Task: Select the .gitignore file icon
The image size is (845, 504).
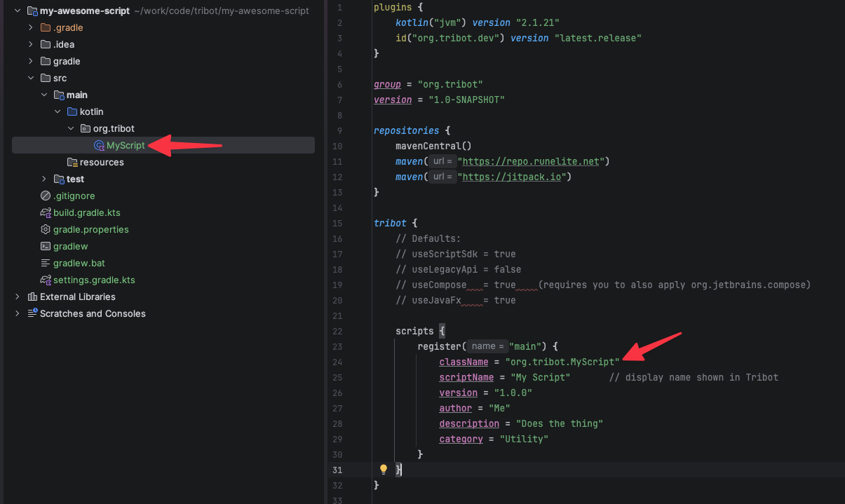Action: tap(45, 196)
